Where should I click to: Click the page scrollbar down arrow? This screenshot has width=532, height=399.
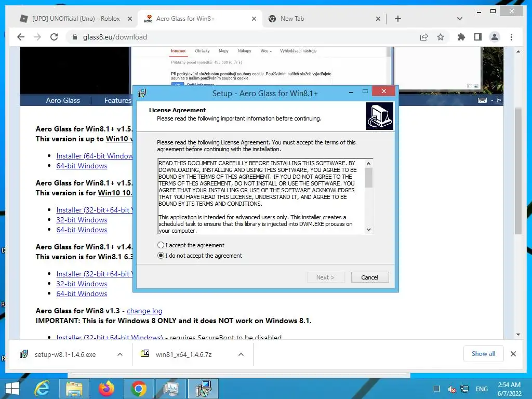pos(518,335)
